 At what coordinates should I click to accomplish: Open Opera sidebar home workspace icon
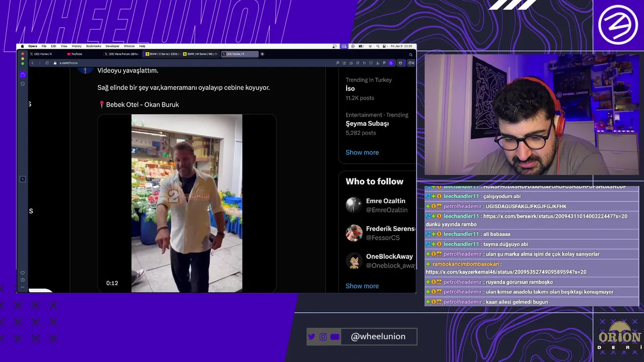23,74
